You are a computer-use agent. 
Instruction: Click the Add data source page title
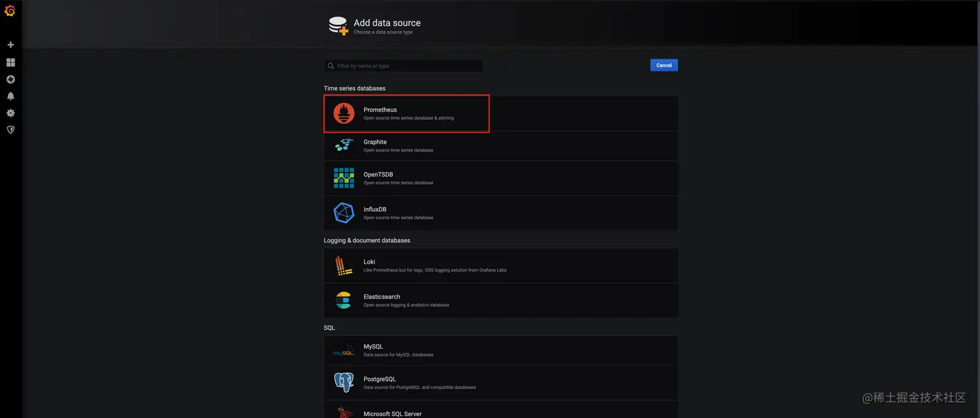coord(387,23)
